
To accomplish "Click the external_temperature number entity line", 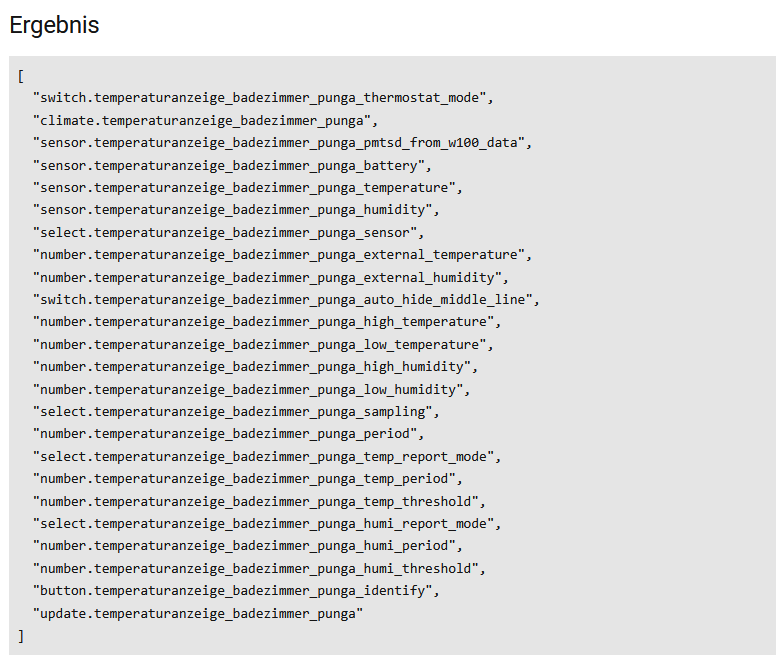I will pyautogui.click(x=282, y=255).
